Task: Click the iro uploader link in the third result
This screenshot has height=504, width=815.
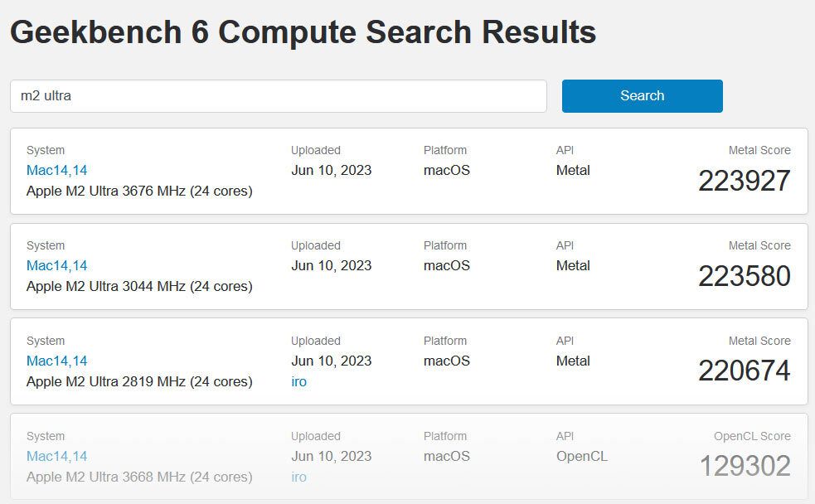Action: click(x=299, y=381)
